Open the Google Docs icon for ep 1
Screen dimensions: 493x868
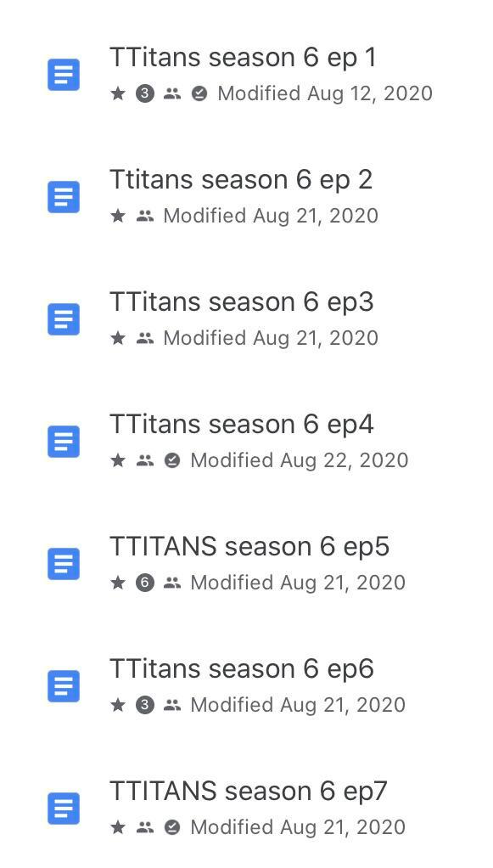pos(64,75)
